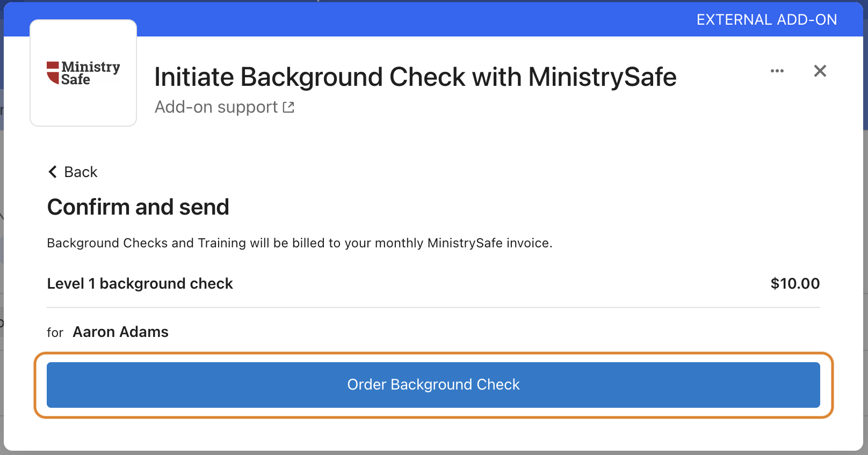Viewport: 868px width, 455px height.
Task: Click the Confirm and send heading
Action: (x=138, y=207)
